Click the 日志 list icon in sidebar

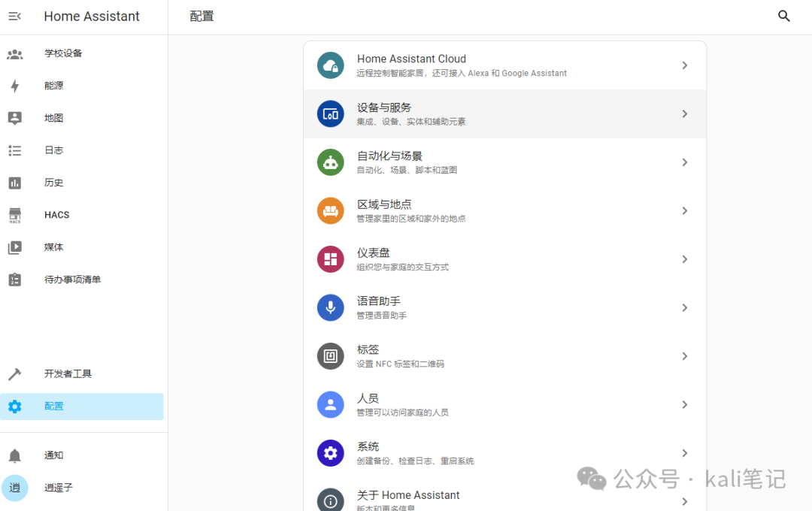(14, 150)
